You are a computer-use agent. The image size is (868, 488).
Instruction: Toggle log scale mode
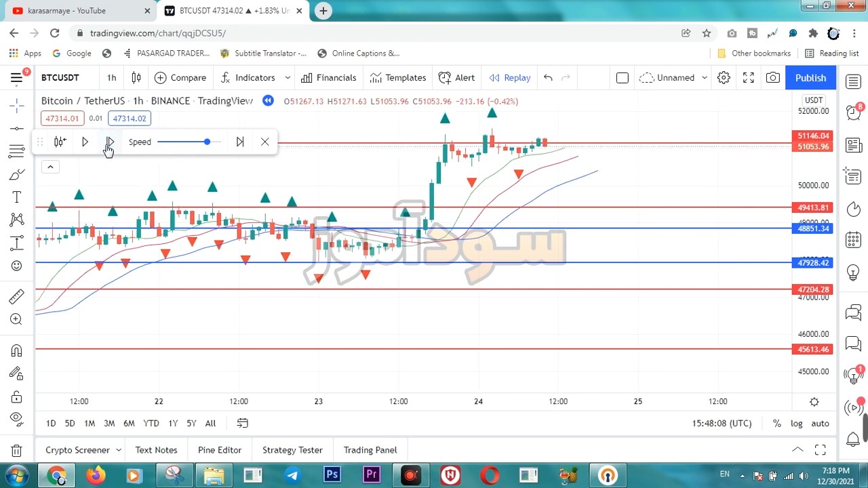tap(796, 424)
